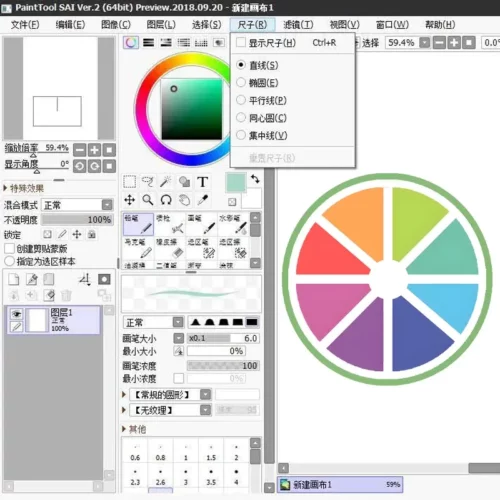Select the text T tool
The width and height of the screenshot is (500, 500).
click(202, 182)
